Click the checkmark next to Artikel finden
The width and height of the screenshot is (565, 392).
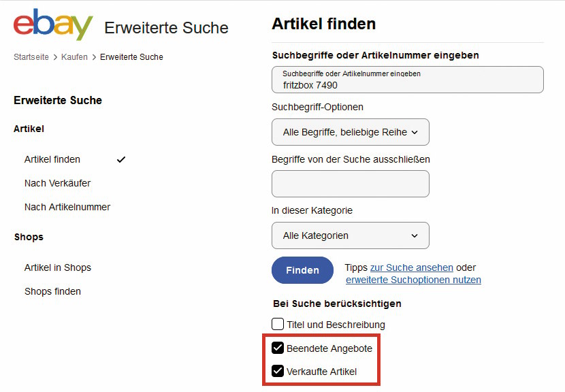121,159
